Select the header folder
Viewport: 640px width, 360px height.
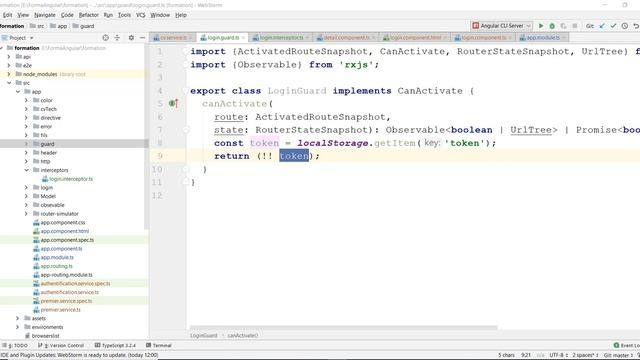[48, 153]
